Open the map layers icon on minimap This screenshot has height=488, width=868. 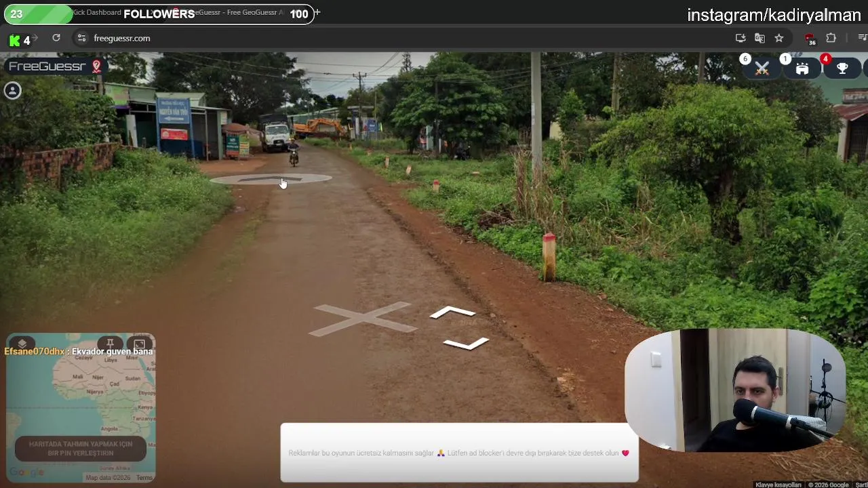click(22, 344)
